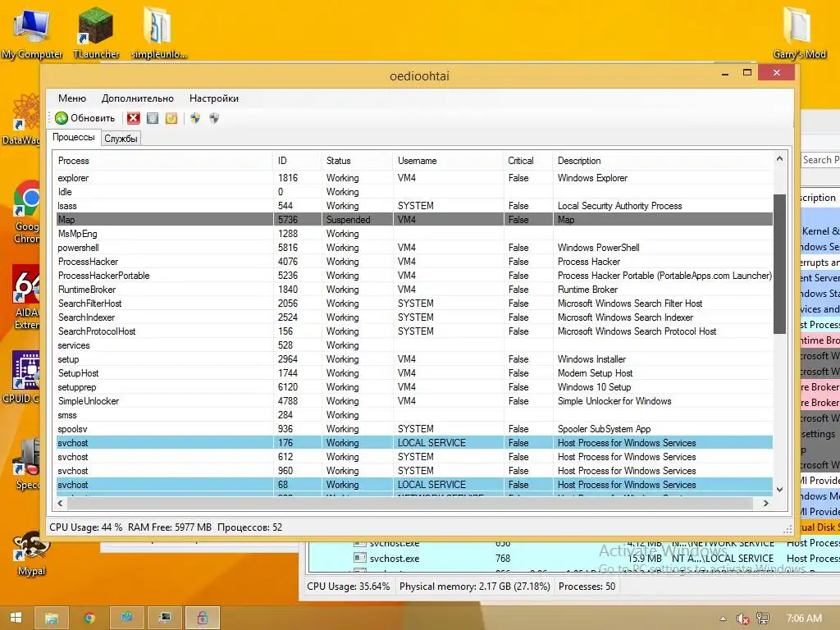Select the Garry's Mod desktop folder
Viewport: 840px width, 630px height.
(x=799, y=34)
